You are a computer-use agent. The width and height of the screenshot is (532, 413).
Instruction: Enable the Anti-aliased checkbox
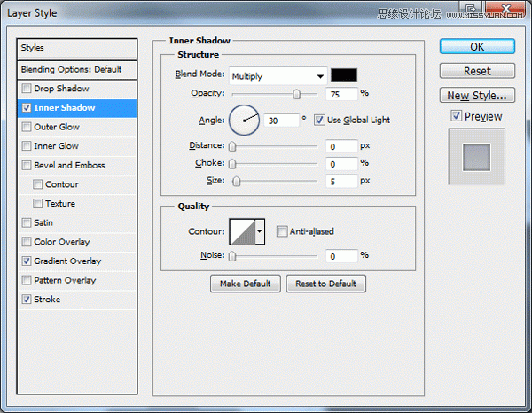click(282, 231)
